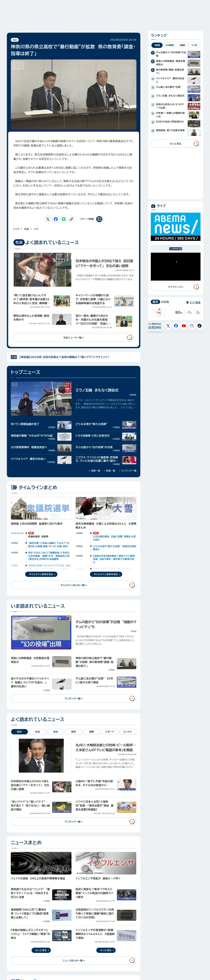Open the official TikTok icon
Screen dimensions: 210x980
[x=199, y=326]
